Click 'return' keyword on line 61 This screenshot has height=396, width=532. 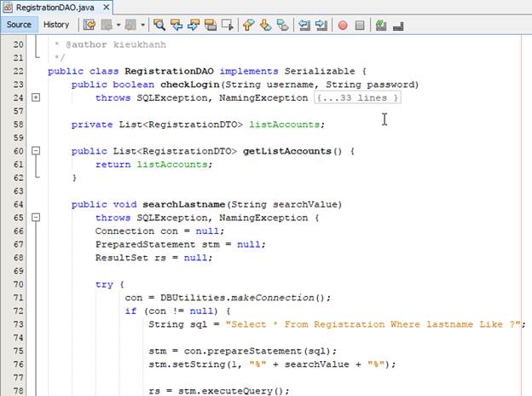[113, 165]
